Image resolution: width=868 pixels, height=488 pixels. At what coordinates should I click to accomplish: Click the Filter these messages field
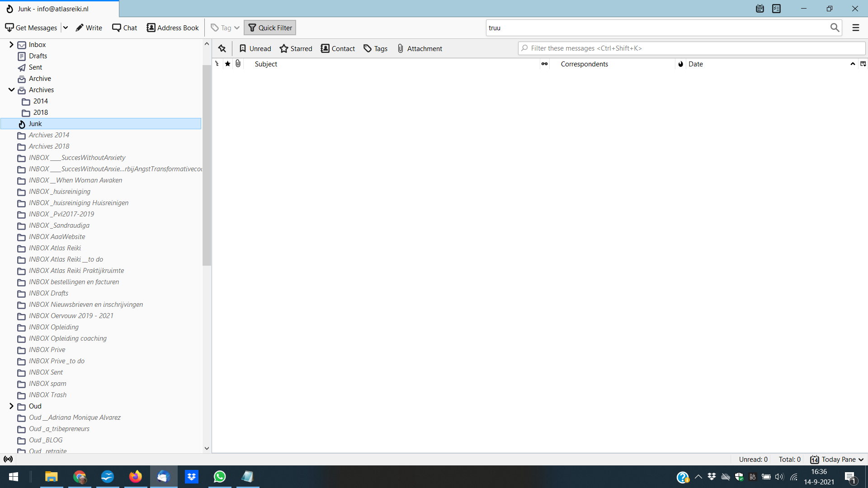click(692, 48)
